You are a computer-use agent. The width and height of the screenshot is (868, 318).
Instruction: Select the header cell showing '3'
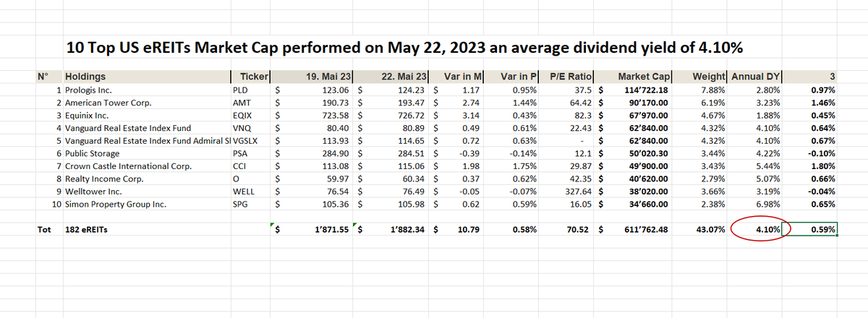811,76
